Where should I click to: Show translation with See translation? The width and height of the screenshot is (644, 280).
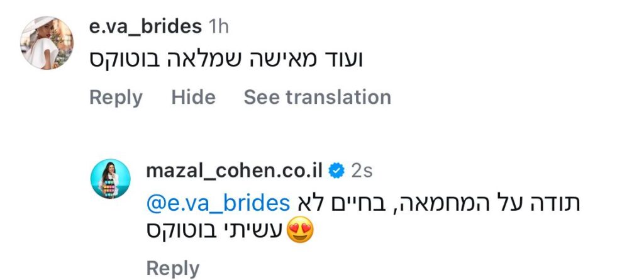pos(317,98)
